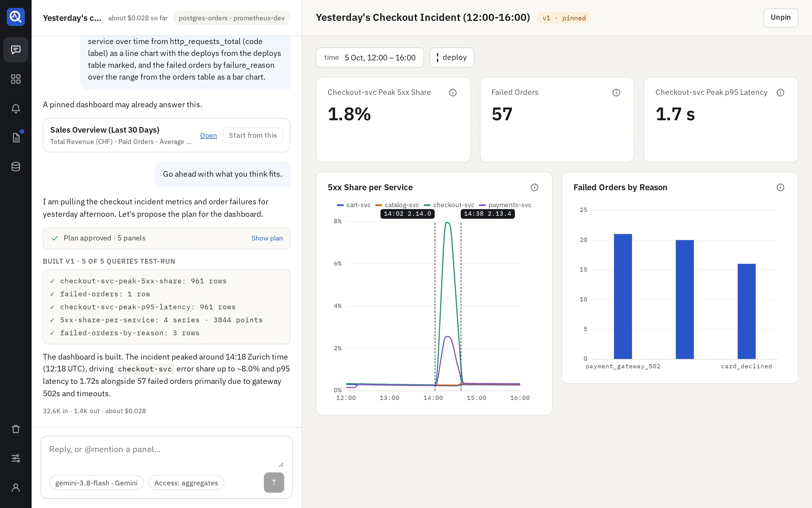
Task: Show info for Checkout-svc Peak p95 Latency
Action: tap(780, 92)
